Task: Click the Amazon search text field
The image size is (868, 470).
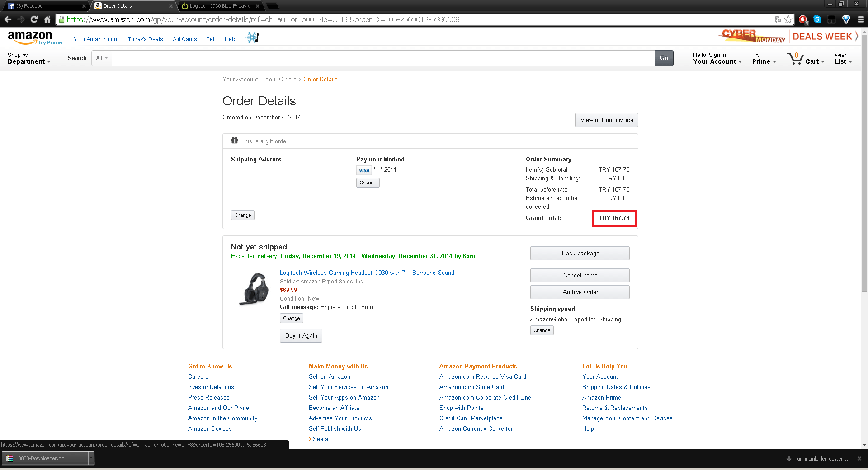Action: [x=383, y=58]
